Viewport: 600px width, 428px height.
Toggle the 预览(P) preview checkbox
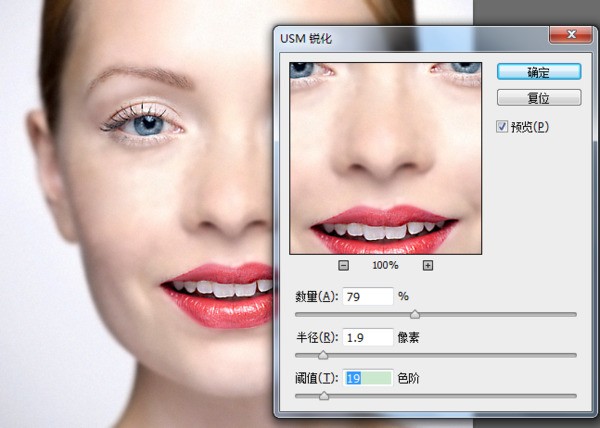point(502,127)
